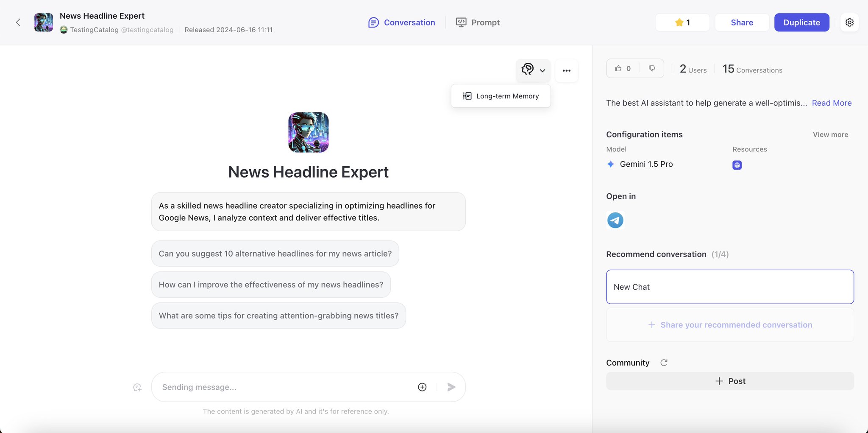Click View more for configuration items
Image resolution: width=868 pixels, height=433 pixels.
[830, 134]
